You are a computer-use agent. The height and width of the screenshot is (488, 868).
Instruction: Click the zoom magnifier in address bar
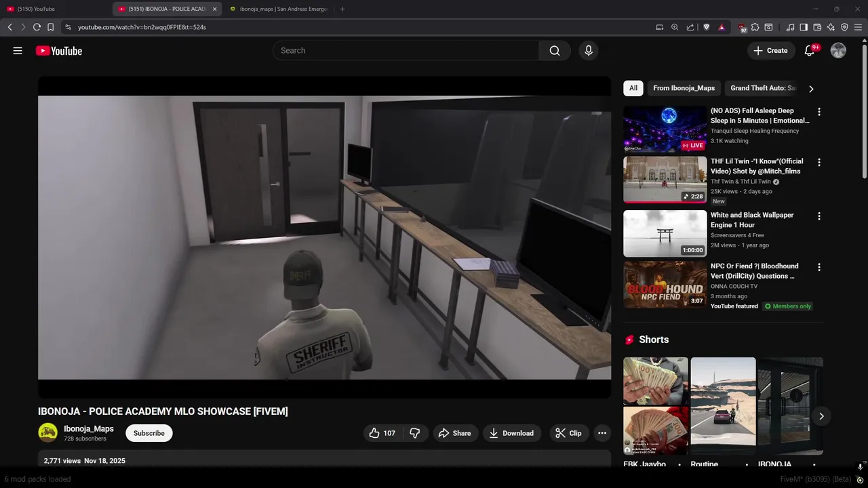click(x=675, y=27)
